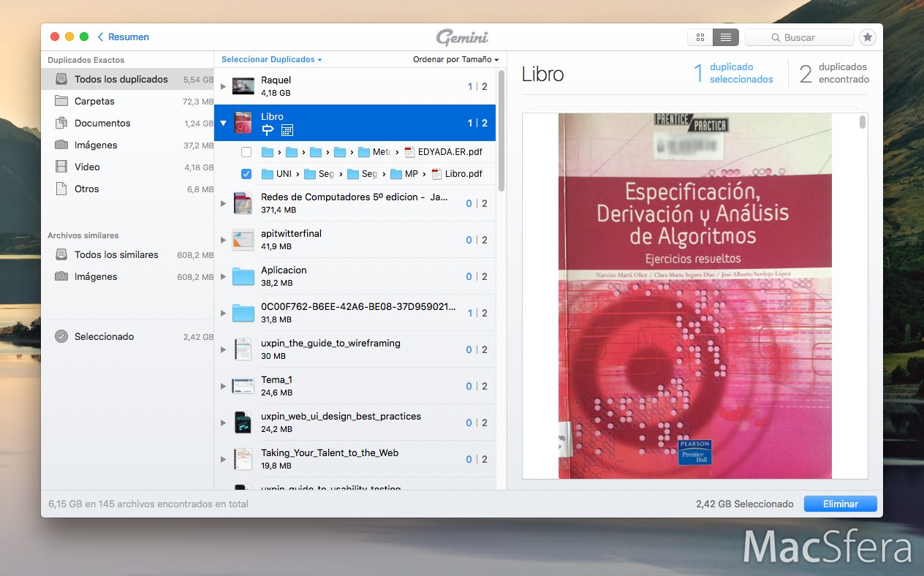Check the EDYADA.ER.pdf checkbox
This screenshot has width=924, height=576.
[246, 152]
